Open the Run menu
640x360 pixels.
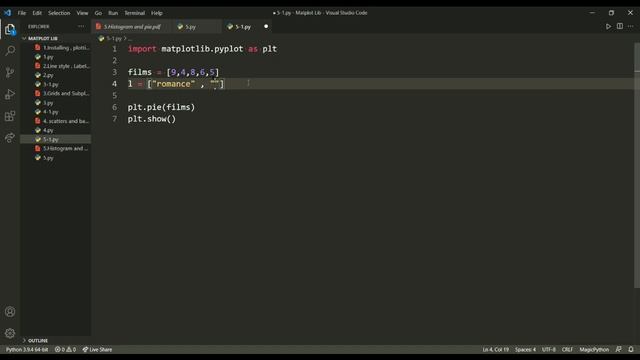[x=113, y=13]
